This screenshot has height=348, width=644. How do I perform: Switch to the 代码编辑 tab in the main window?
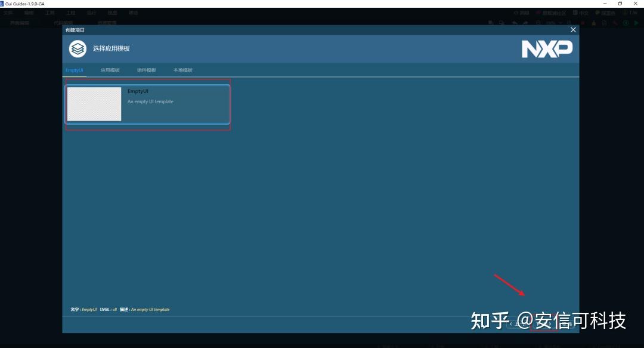(x=63, y=23)
